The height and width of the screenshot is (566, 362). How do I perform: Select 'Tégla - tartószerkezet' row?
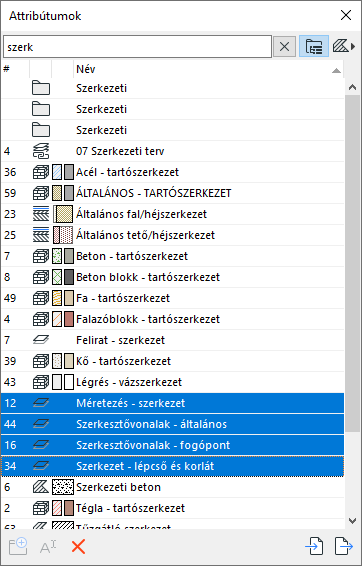(173, 508)
